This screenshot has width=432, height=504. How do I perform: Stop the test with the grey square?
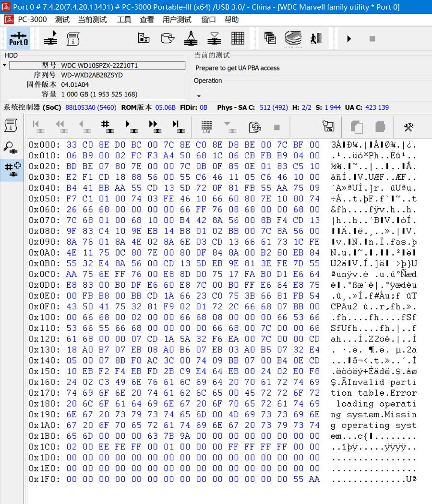point(372,39)
